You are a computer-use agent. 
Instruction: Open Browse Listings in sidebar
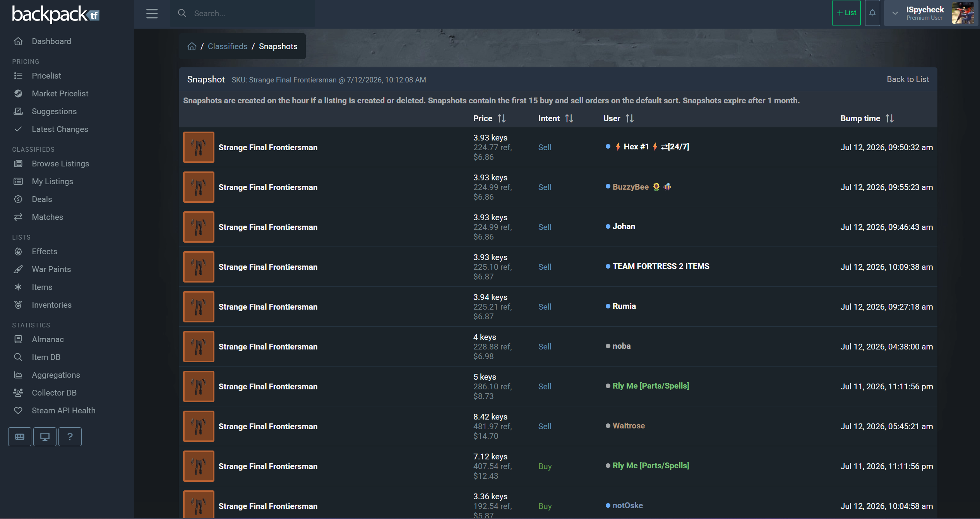pos(60,164)
